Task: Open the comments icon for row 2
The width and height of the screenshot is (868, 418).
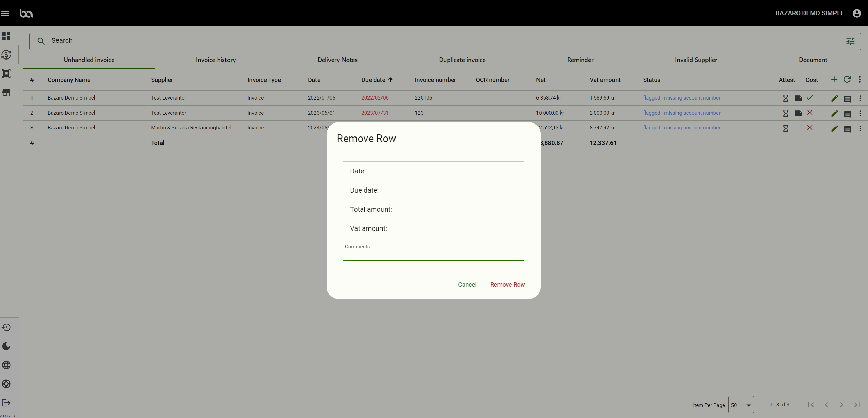Action: tap(847, 114)
